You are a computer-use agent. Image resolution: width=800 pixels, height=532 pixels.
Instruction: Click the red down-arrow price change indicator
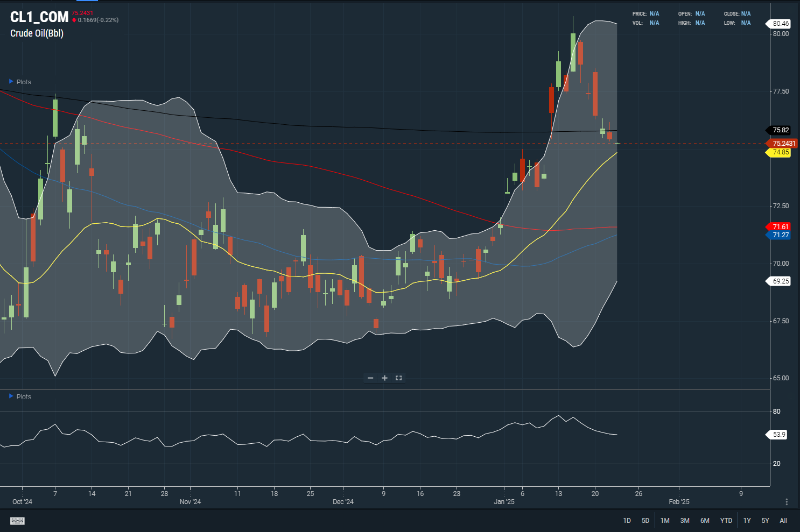click(x=74, y=20)
